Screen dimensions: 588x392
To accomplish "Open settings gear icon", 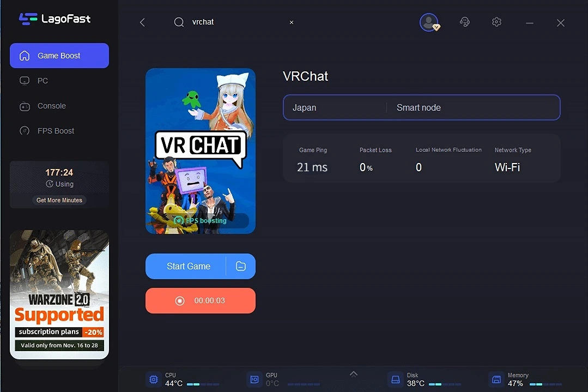I will tap(496, 22).
